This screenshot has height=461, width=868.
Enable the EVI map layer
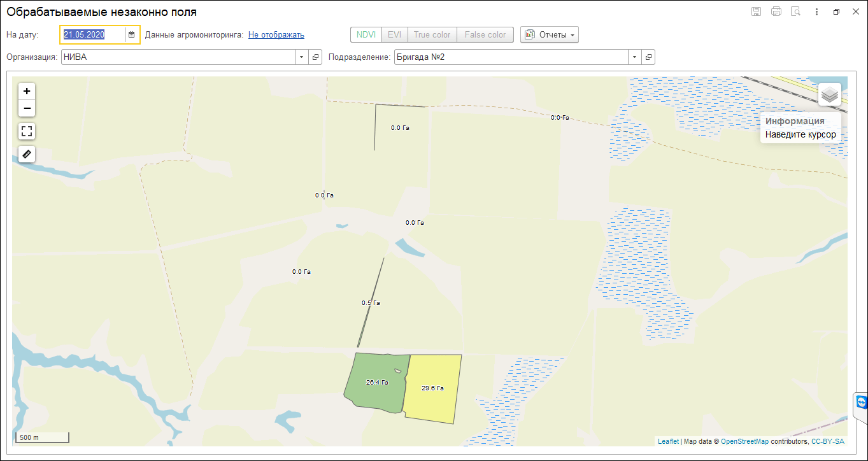[x=394, y=34]
